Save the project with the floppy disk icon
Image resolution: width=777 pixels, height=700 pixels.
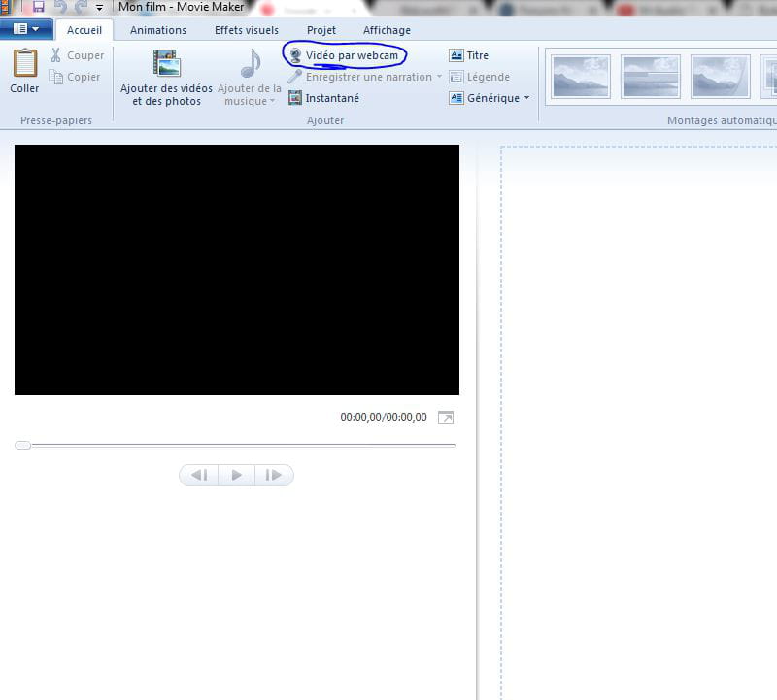(x=38, y=7)
